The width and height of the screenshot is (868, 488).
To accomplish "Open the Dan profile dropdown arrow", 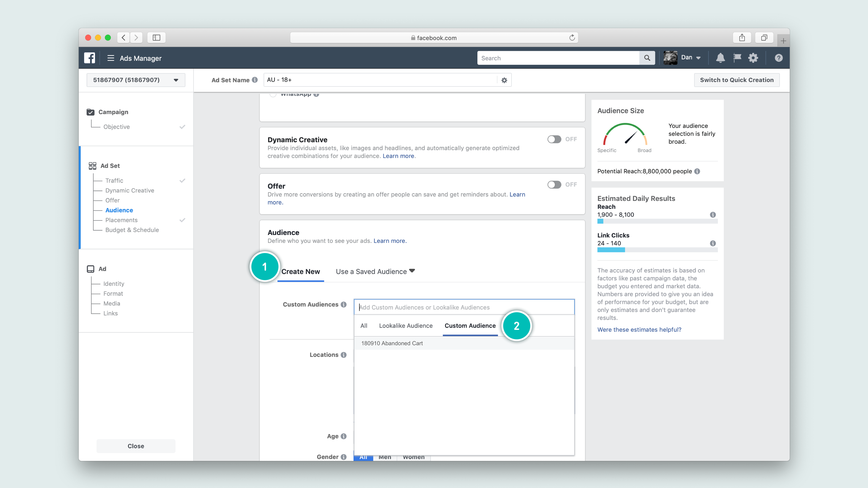I will [698, 58].
